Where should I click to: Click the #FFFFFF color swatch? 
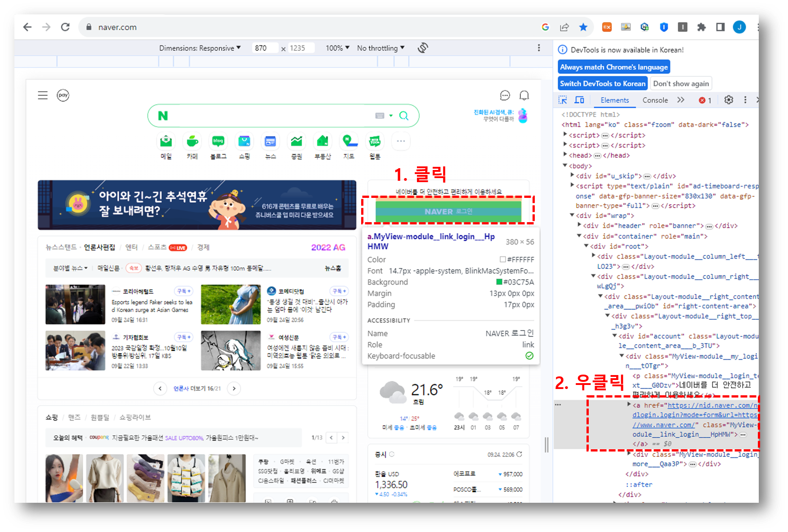[503, 259]
